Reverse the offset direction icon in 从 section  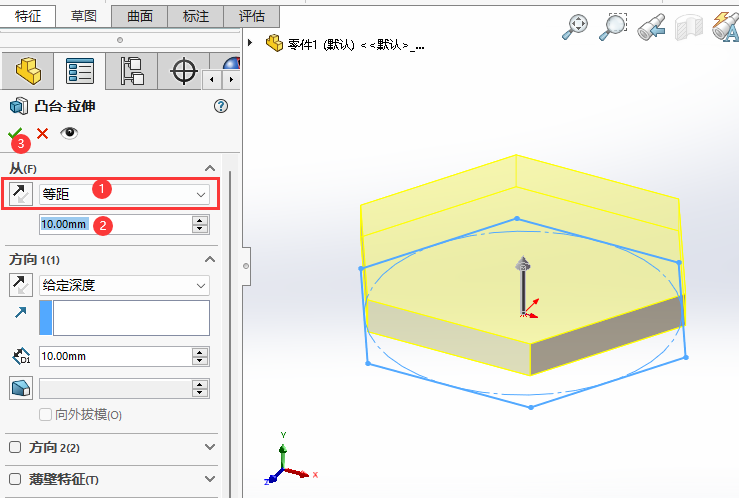click(21, 194)
